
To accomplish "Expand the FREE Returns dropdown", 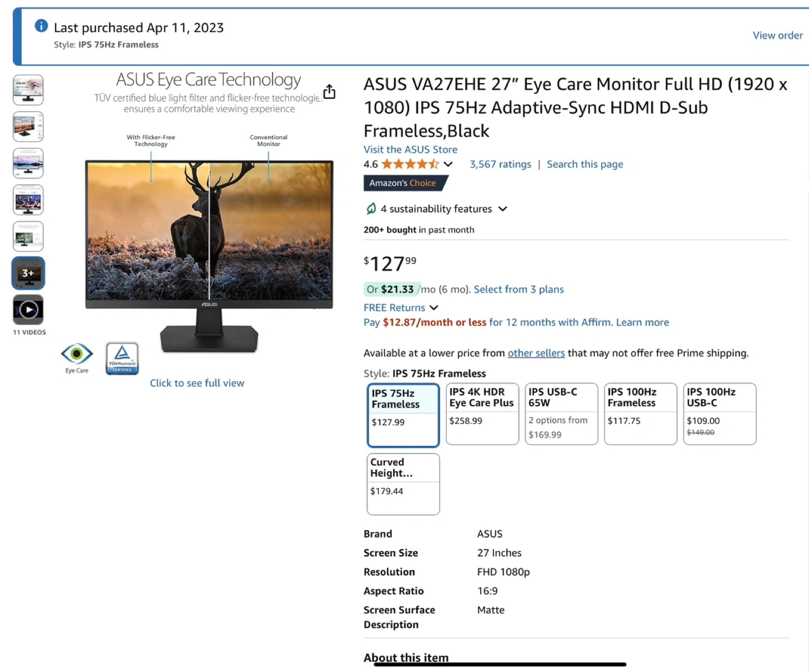I will (x=434, y=308).
